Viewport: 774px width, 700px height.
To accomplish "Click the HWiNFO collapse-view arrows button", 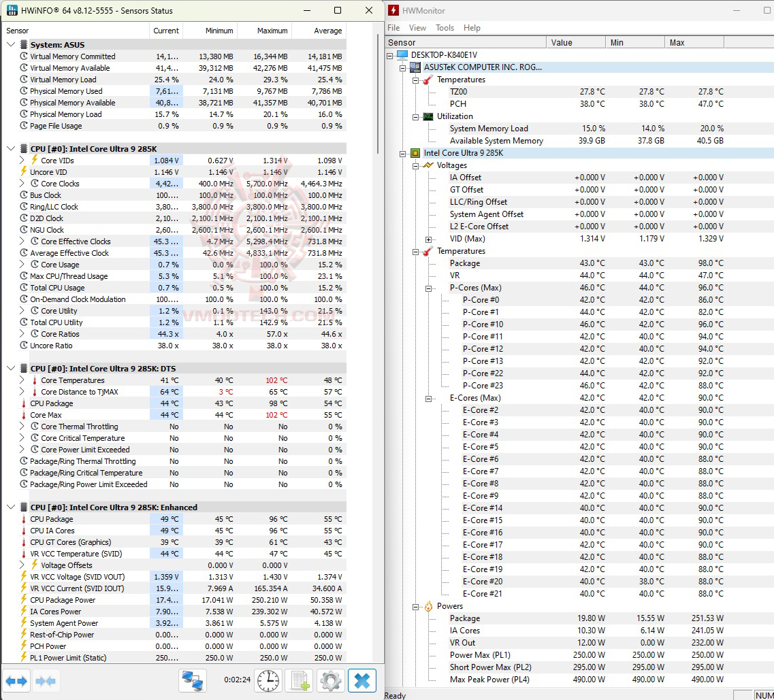I will [46, 681].
